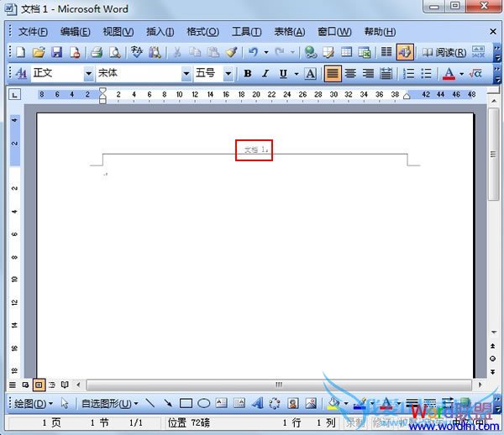
Task: Click the Format Painter brush icon
Action: [232, 52]
